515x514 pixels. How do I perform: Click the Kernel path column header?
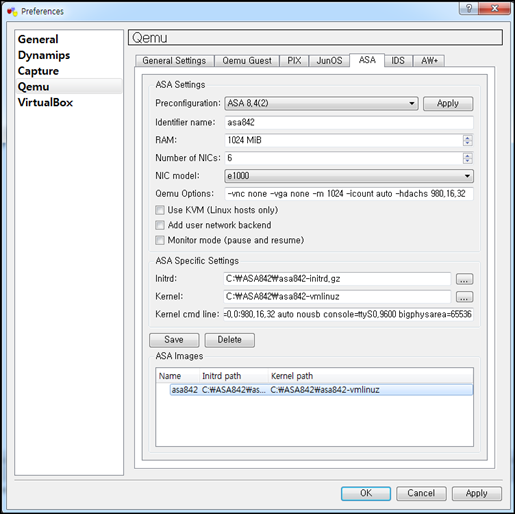pyautogui.click(x=371, y=376)
